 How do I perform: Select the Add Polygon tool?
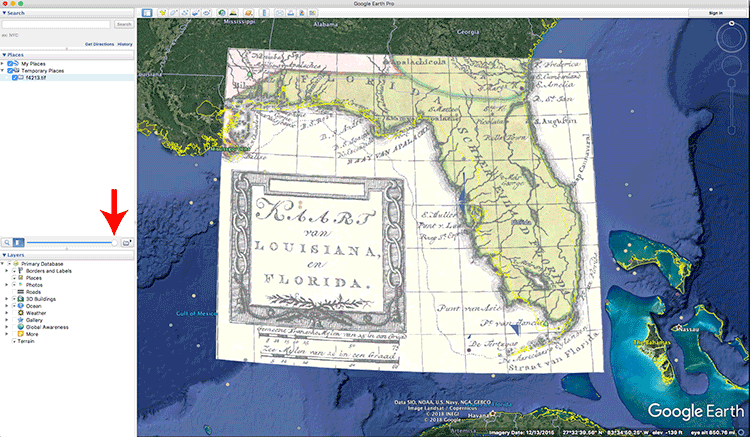click(x=174, y=13)
